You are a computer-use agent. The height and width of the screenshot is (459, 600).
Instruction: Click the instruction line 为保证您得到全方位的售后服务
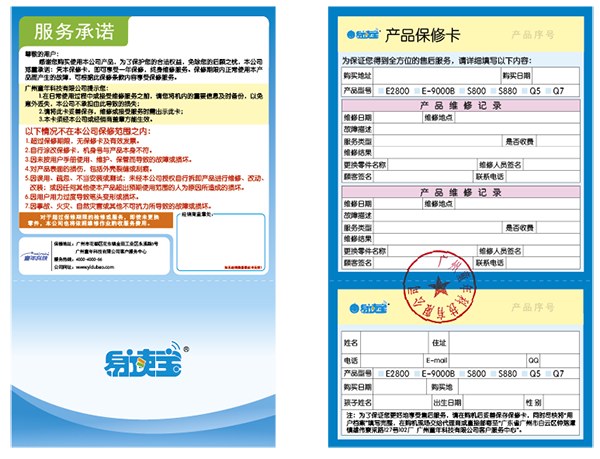coord(437,61)
